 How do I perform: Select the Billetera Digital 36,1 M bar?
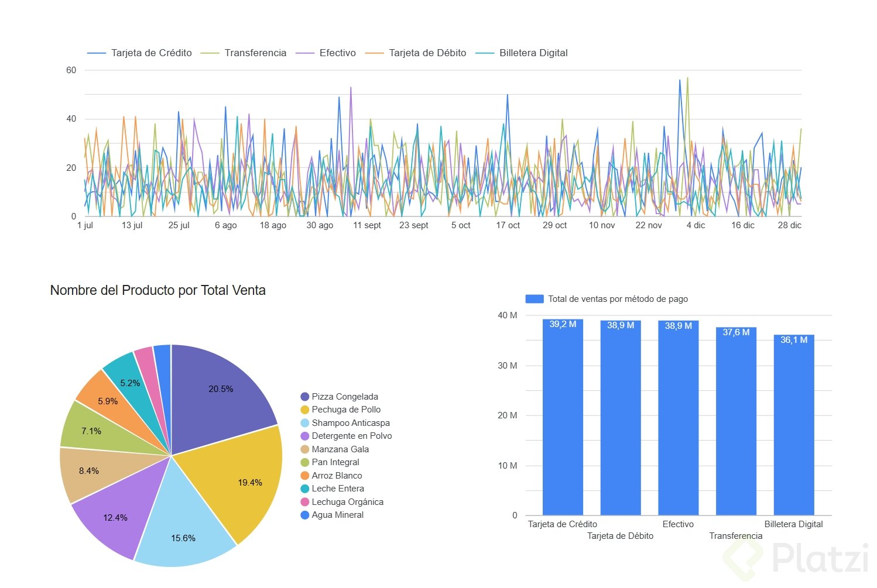click(794, 425)
